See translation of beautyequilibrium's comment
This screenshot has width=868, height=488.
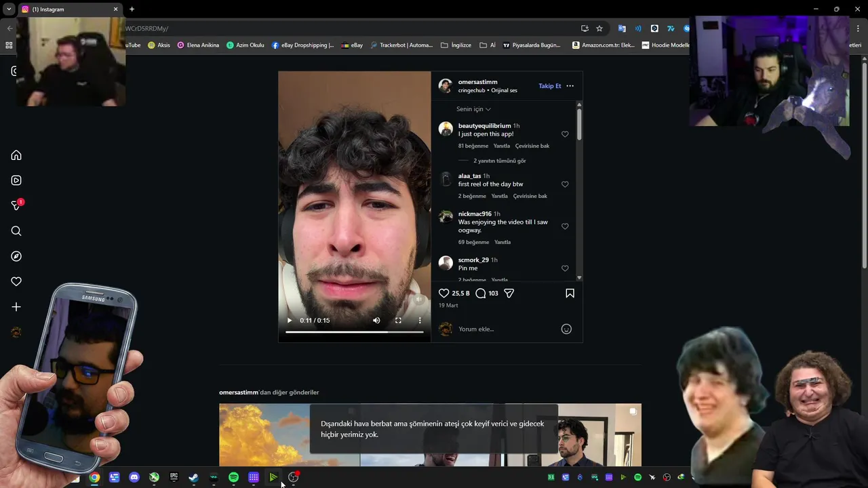tap(532, 146)
